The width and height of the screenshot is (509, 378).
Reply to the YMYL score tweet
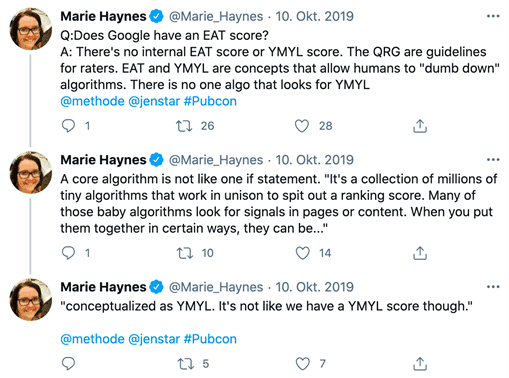click(x=68, y=364)
